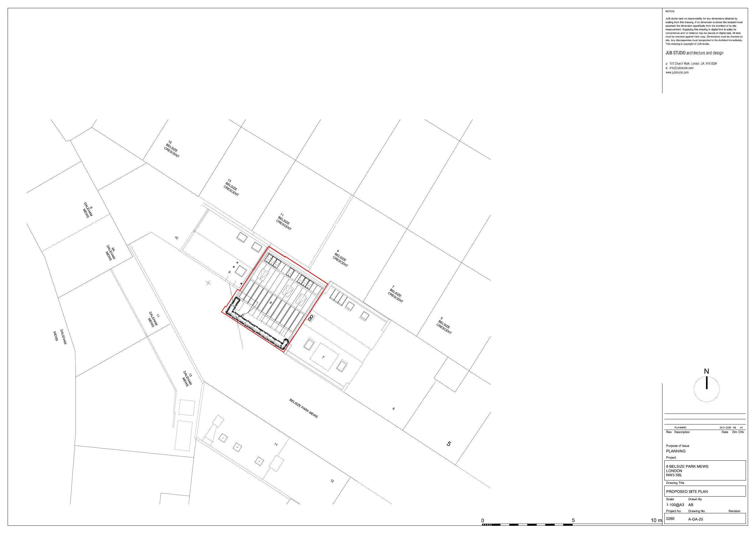Click the north arrow compass symbol
The height and width of the screenshot is (534, 756).
[x=706, y=389]
